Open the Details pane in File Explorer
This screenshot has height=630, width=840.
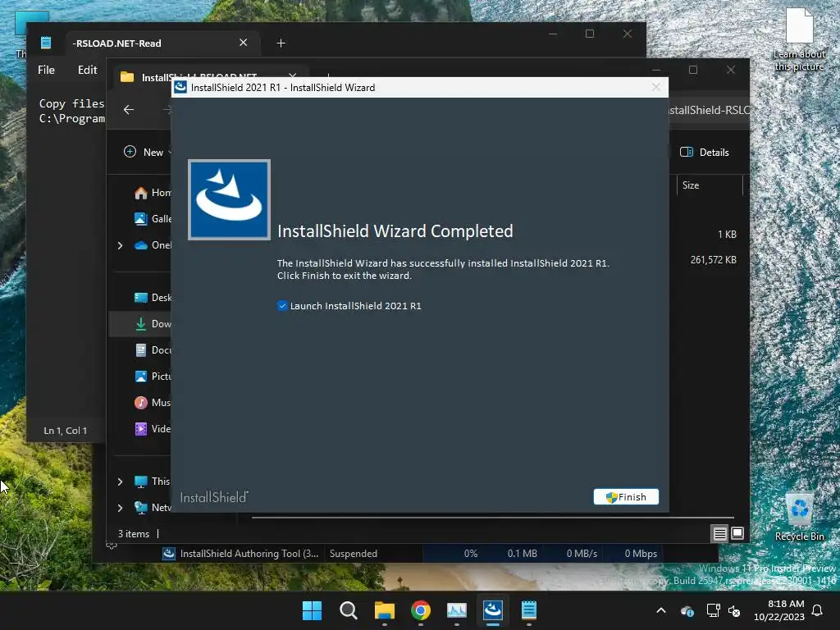coord(705,152)
